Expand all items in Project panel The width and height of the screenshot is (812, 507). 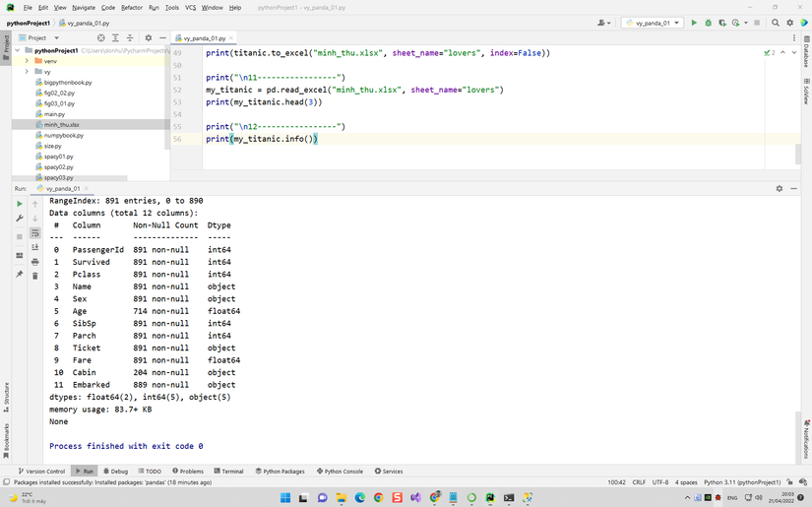[115, 37]
